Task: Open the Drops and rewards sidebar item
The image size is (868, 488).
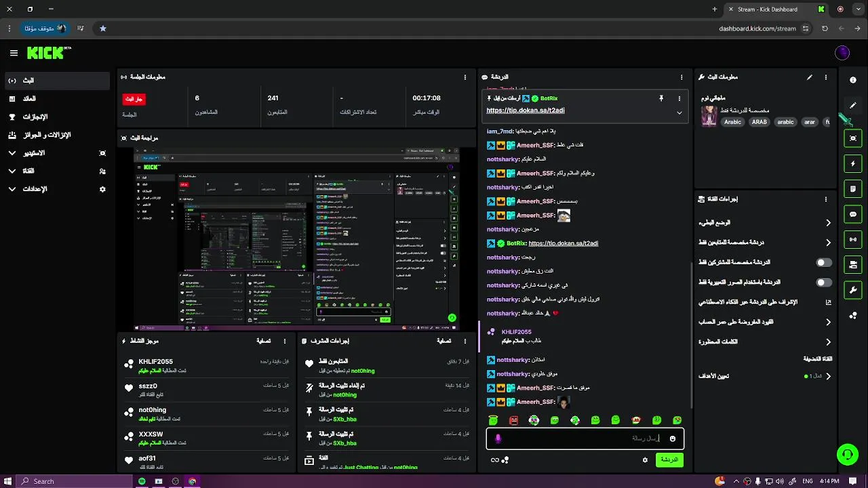Action: tap(57, 135)
